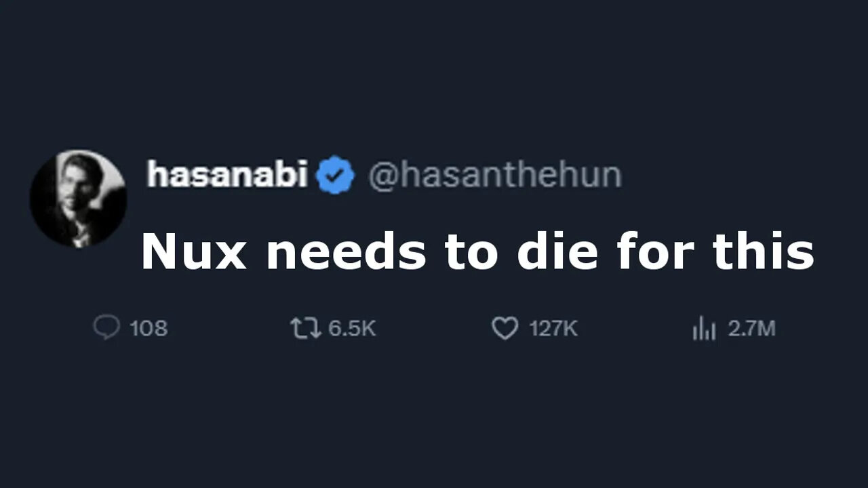Click the reply speech bubble icon
Image resolution: width=868 pixels, height=488 pixels.
106,329
